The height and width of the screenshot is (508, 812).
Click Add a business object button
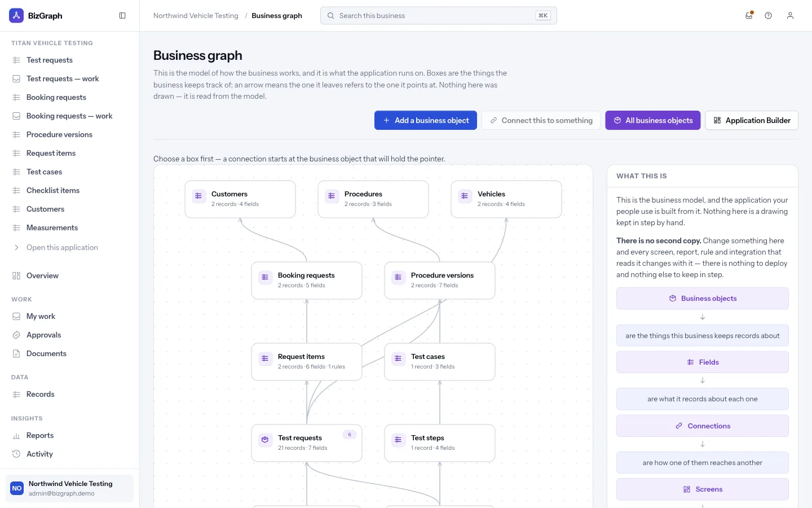point(426,120)
